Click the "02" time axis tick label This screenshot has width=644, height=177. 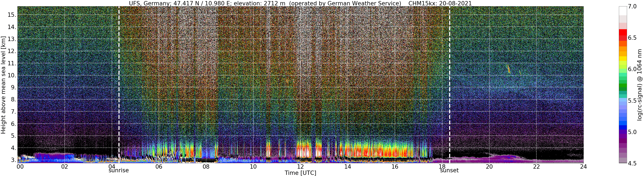pyautogui.click(x=65, y=166)
